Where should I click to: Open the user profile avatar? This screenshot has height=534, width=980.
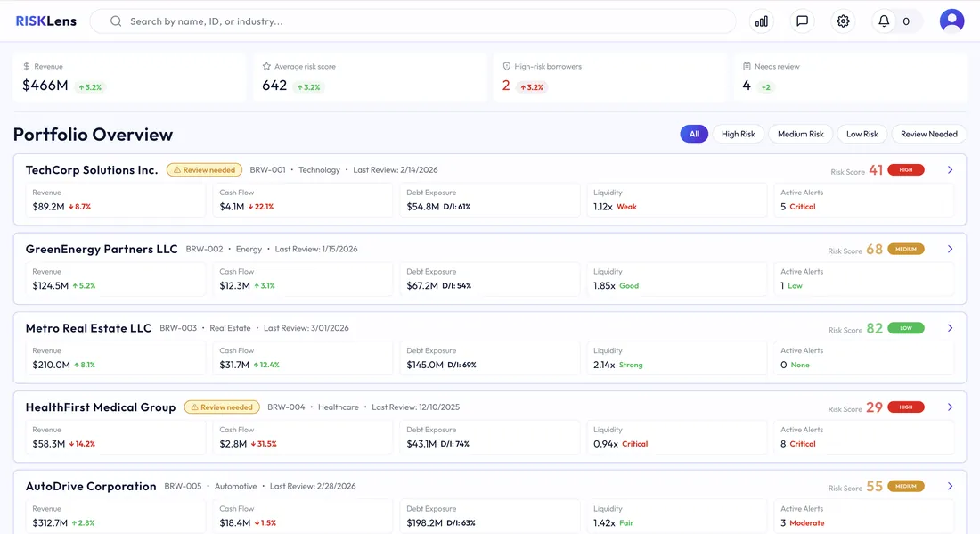coord(951,21)
